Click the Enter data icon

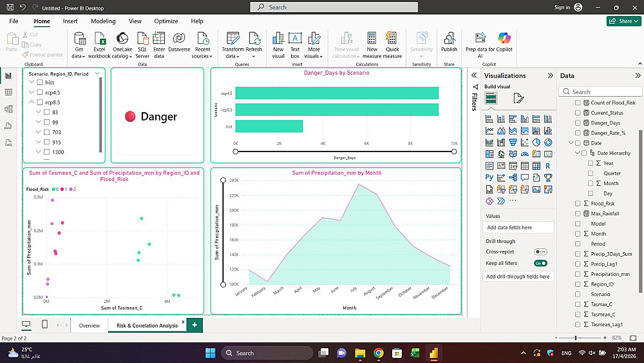pyautogui.click(x=159, y=39)
